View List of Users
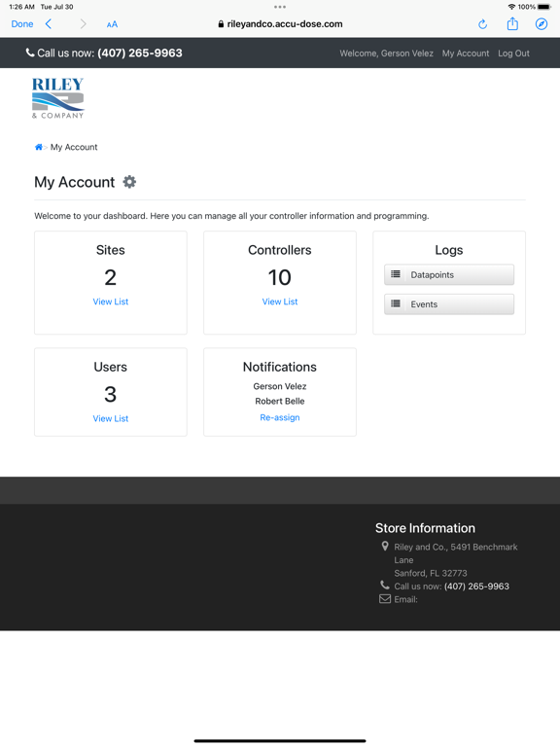The image size is (560, 747). [111, 419]
